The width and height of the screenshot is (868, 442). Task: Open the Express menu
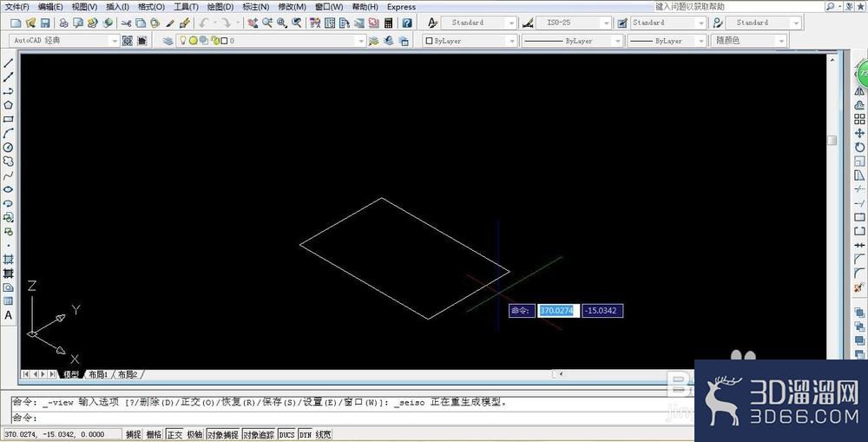click(x=401, y=7)
